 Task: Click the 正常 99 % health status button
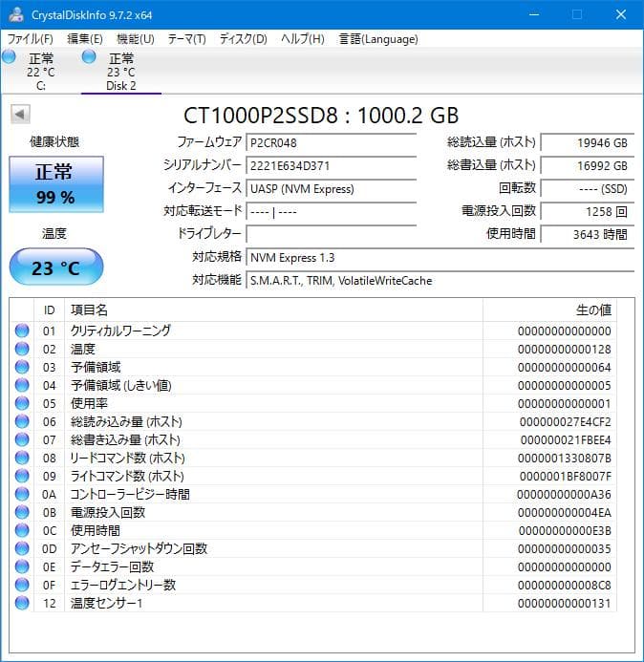(56, 184)
